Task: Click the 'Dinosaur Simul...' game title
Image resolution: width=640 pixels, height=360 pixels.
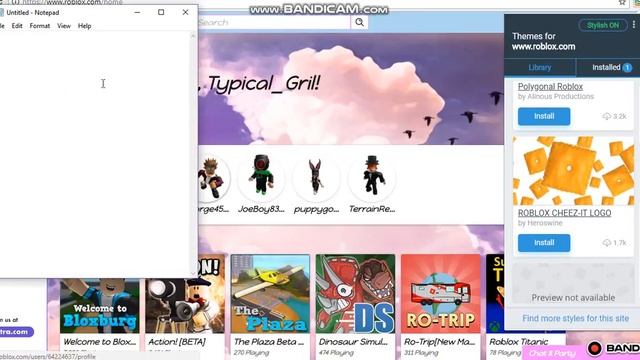Action: [x=353, y=342]
